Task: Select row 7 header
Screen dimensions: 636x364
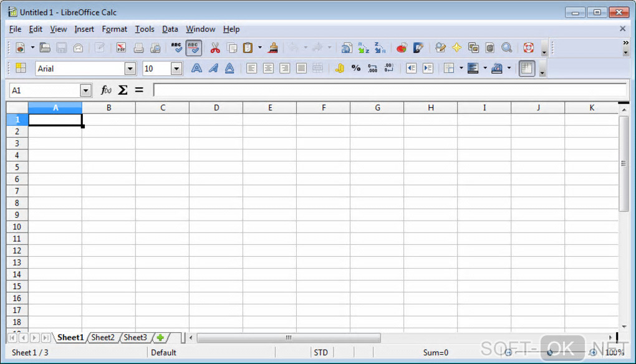Action: (x=17, y=191)
